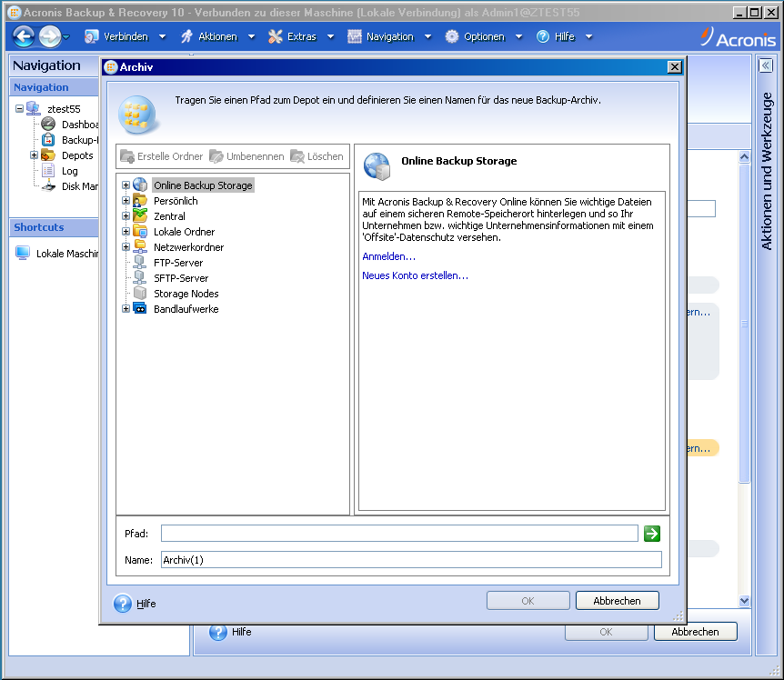Close the Archiv dialog
Image resolution: width=784 pixels, height=680 pixels.
tap(675, 67)
